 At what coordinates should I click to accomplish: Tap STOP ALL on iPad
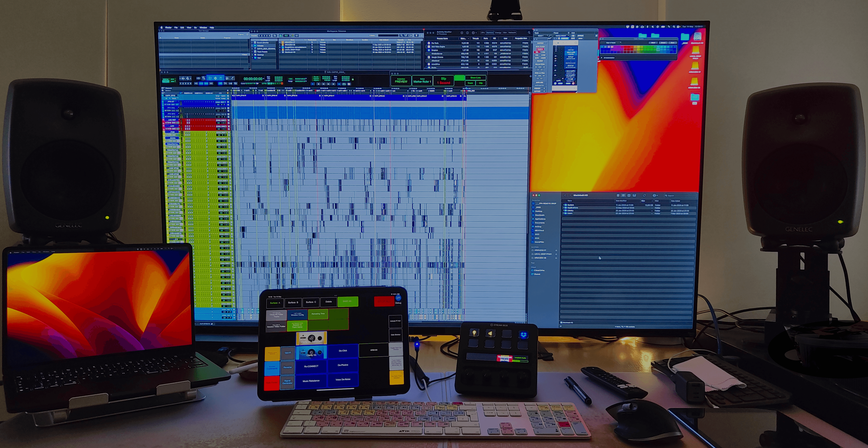pos(384,301)
